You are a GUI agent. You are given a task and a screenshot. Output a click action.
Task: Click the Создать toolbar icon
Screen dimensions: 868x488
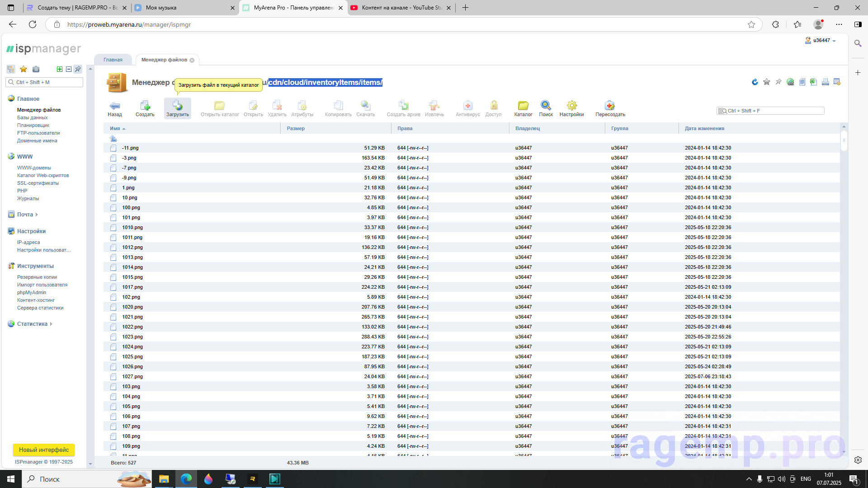coord(145,106)
